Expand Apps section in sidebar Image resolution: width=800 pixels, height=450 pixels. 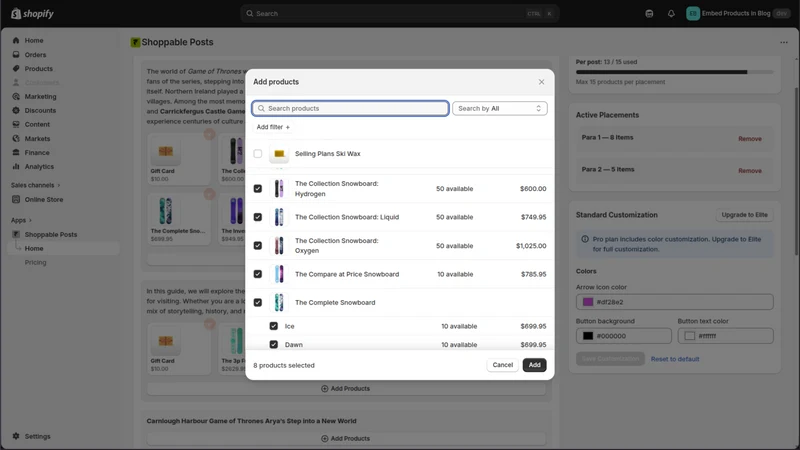click(21, 220)
